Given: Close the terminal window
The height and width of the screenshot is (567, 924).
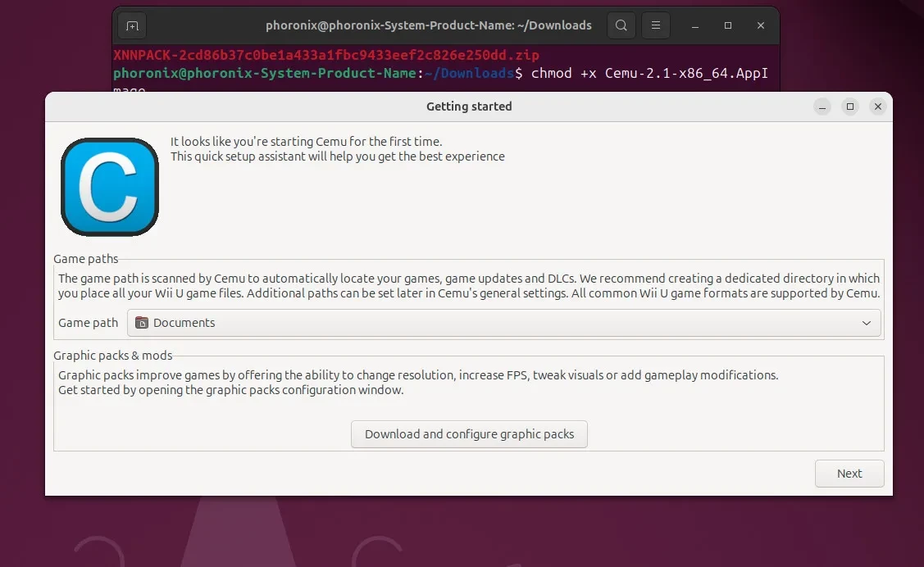Looking at the screenshot, I should [x=761, y=25].
